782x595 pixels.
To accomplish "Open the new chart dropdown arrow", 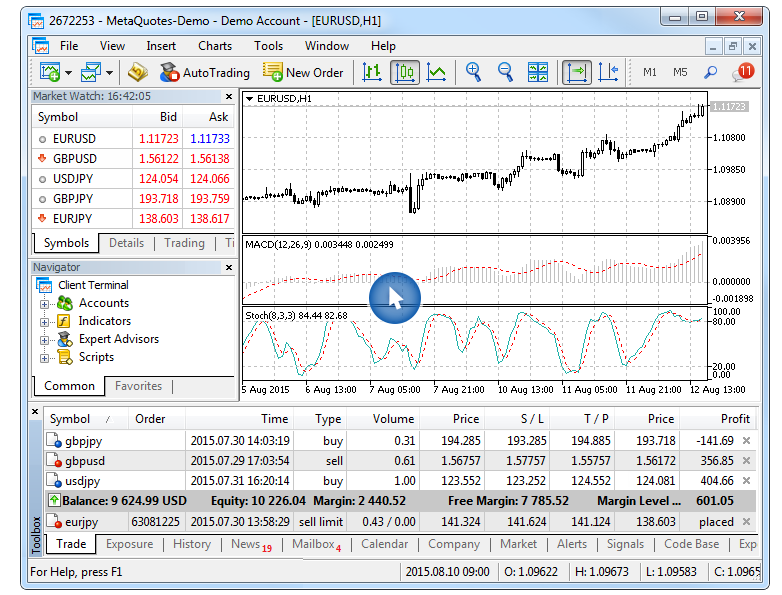I will pyautogui.click(x=68, y=73).
